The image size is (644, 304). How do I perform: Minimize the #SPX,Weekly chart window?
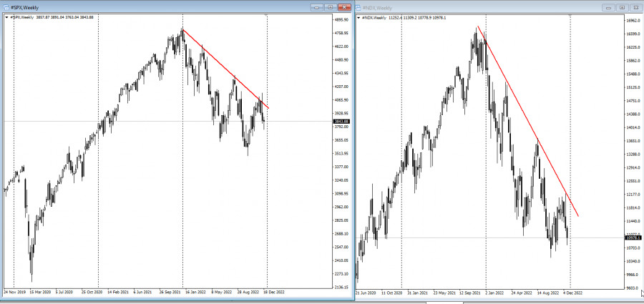pos(317,7)
